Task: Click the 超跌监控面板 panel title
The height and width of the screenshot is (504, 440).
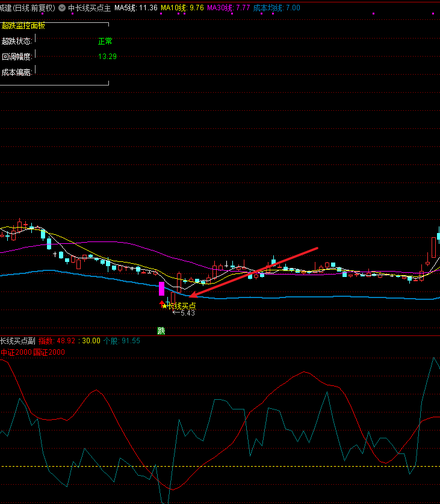Action: coord(23,25)
